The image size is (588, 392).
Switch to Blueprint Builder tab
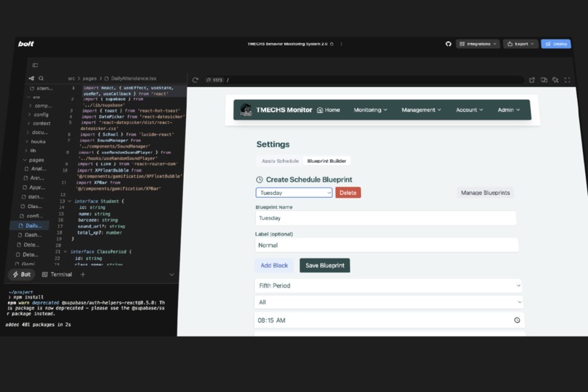pos(327,161)
